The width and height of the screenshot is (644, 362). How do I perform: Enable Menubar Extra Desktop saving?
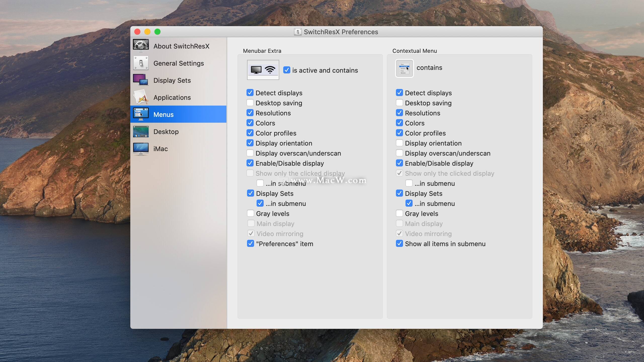(x=250, y=103)
